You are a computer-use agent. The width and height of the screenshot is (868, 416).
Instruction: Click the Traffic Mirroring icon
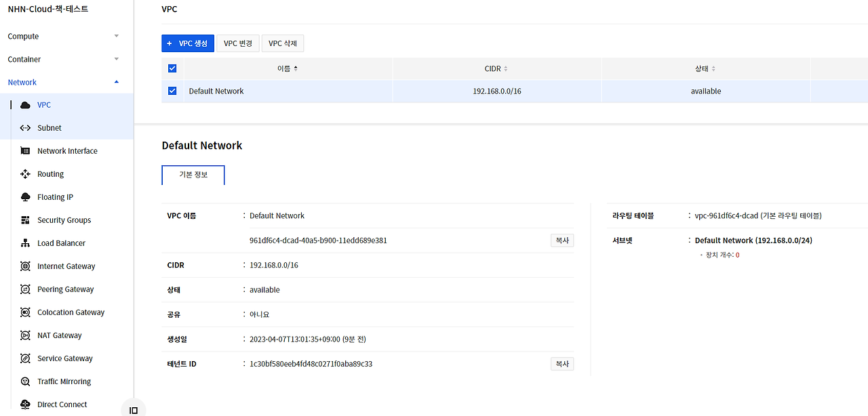[25, 381]
